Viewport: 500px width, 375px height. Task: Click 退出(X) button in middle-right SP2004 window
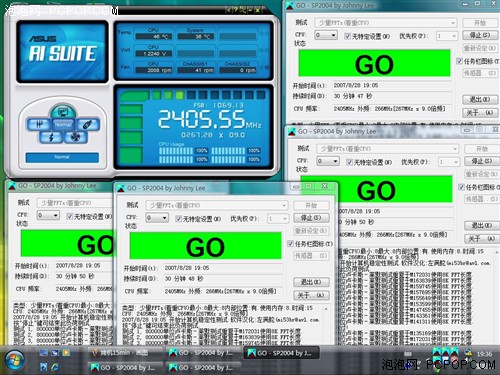click(482, 225)
